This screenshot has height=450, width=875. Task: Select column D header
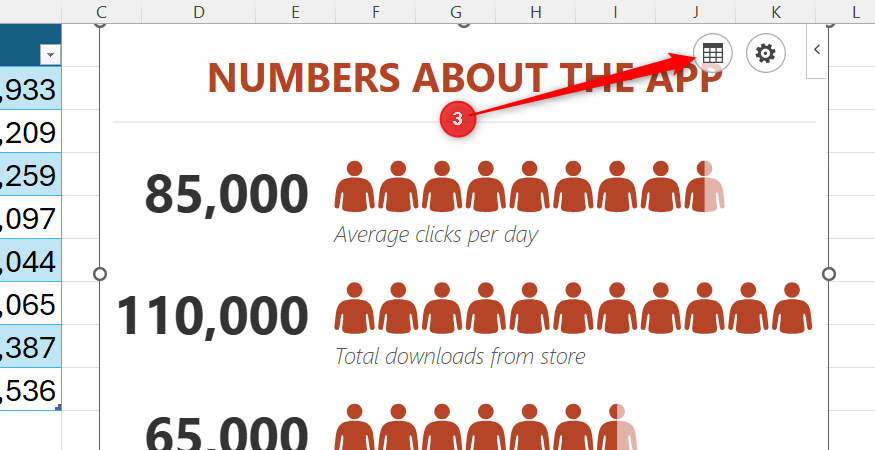click(199, 12)
